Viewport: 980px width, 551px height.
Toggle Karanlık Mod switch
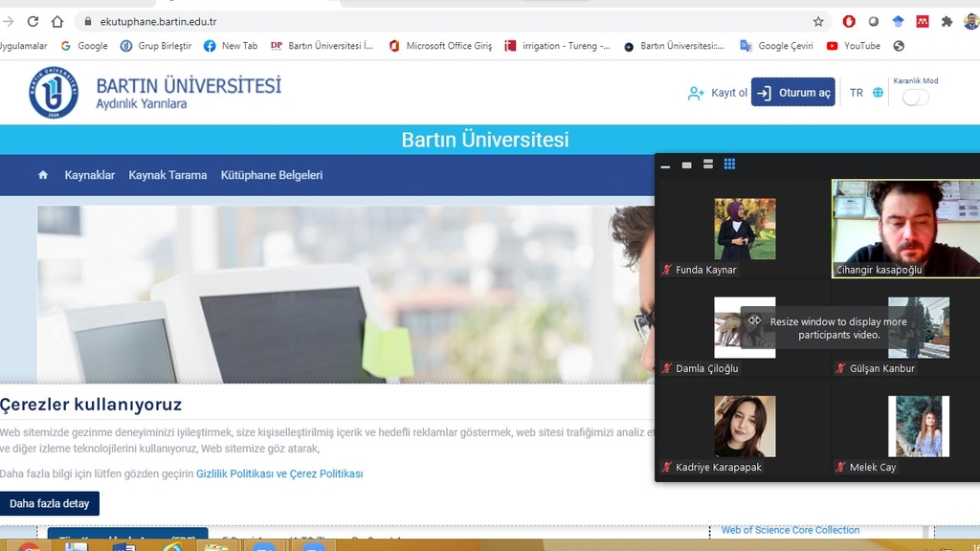tap(915, 98)
